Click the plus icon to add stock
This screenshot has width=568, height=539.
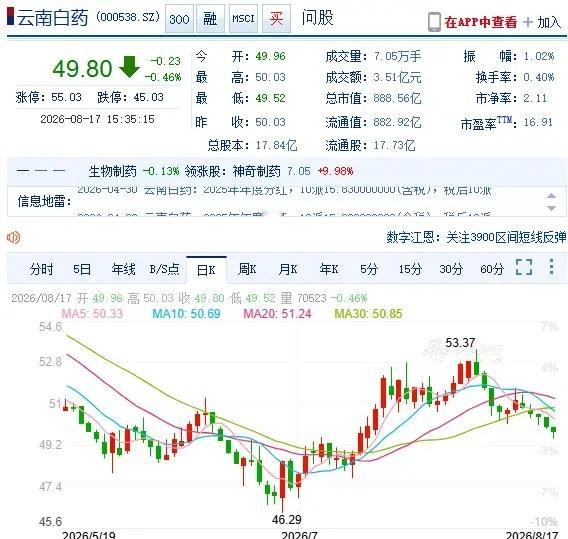528,22
